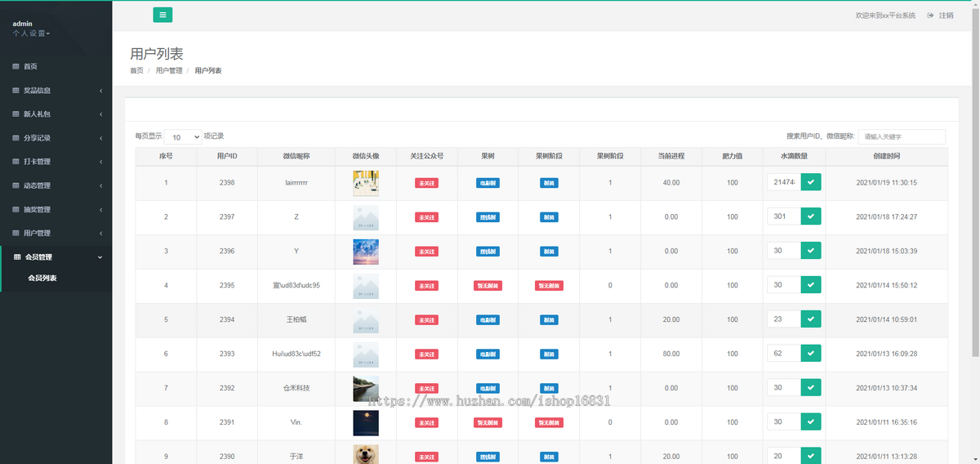This screenshot has width=980, height=464.
Task: Open the records-per-page dropdown showing 10
Action: pyautogui.click(x=183, y=137)
